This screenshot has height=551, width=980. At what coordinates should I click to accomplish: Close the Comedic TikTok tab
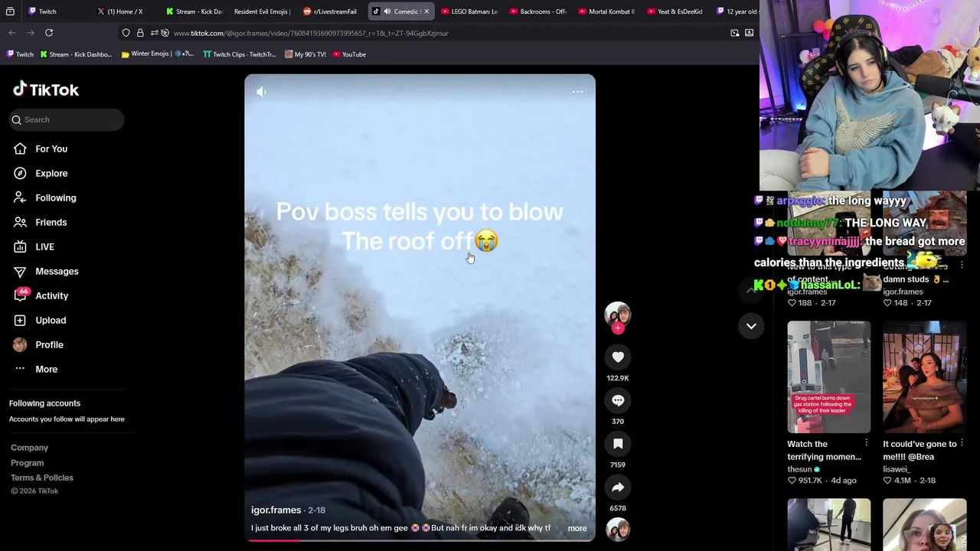point(426,11)
